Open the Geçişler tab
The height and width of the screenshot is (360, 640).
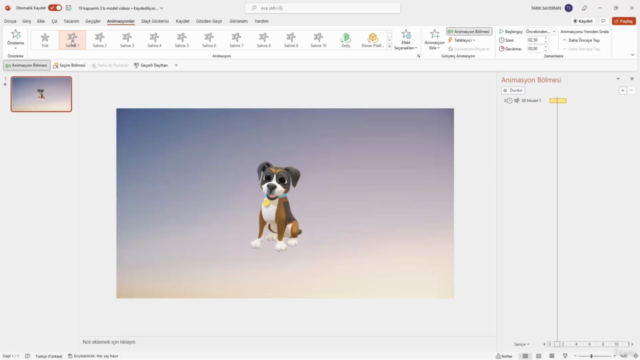[x=93, y=21]
